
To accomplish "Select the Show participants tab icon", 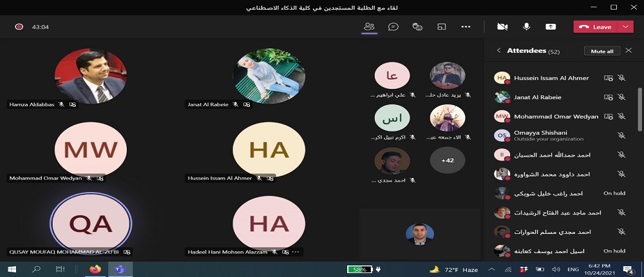I will pos(369,26).
